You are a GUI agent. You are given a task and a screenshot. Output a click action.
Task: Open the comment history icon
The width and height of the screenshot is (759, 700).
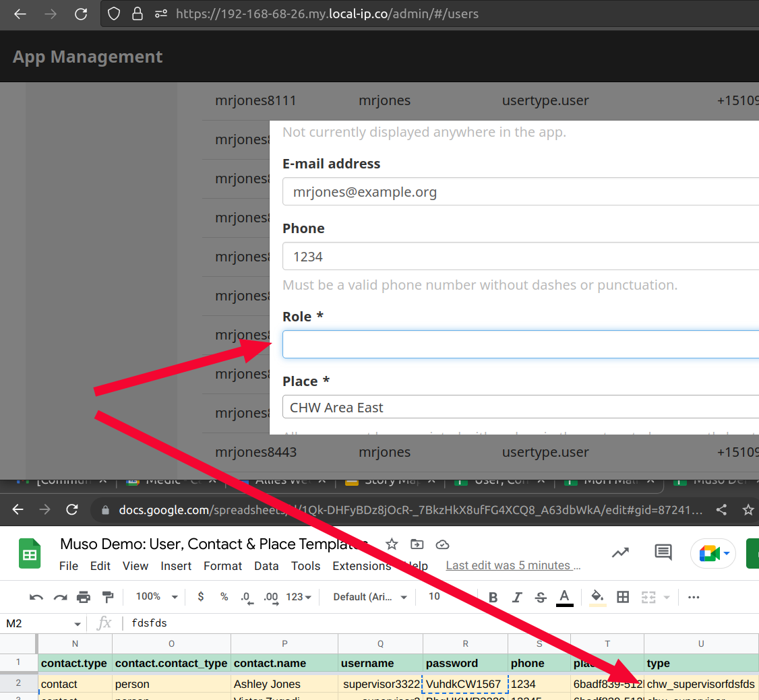(663, 552)
